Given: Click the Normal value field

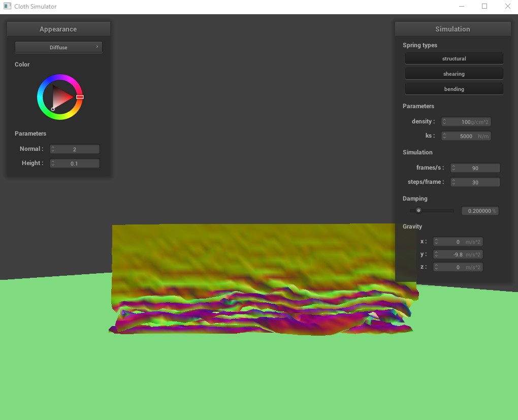Looking at the screenshot, I should click(75, 149).
